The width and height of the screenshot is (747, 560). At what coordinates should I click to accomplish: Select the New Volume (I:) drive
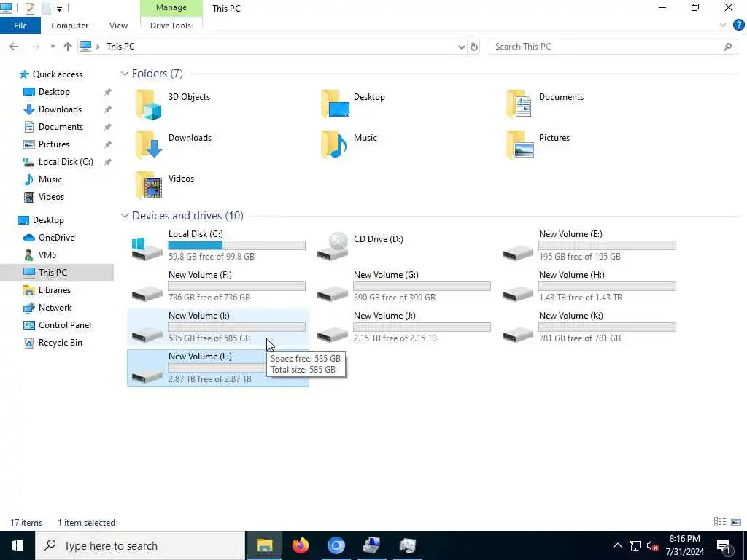(x=218, y=327)
